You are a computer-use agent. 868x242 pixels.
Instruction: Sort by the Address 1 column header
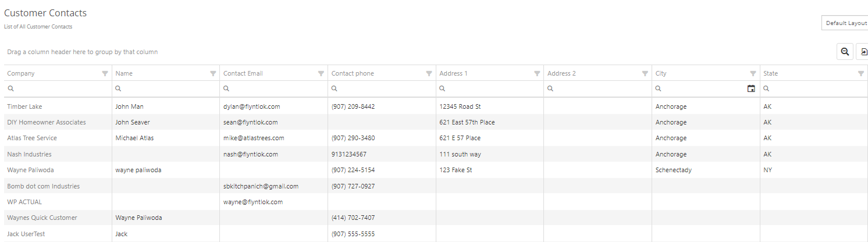(454, 73)
